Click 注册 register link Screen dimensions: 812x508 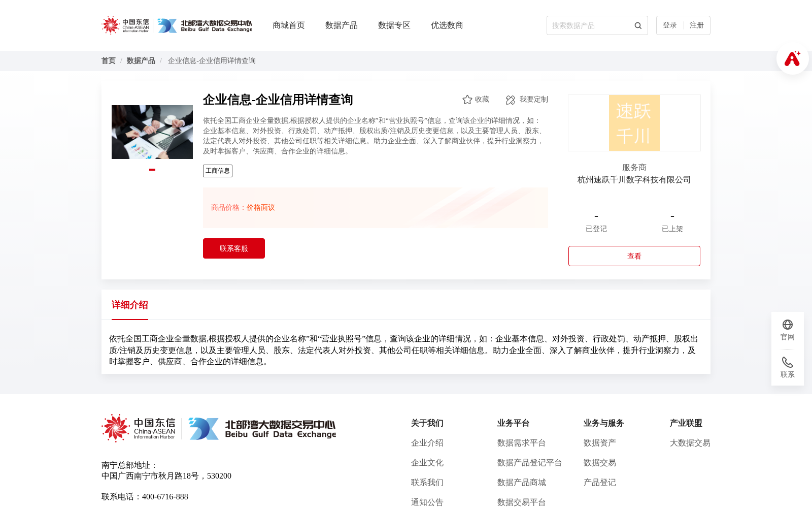(x=697, y=25)
